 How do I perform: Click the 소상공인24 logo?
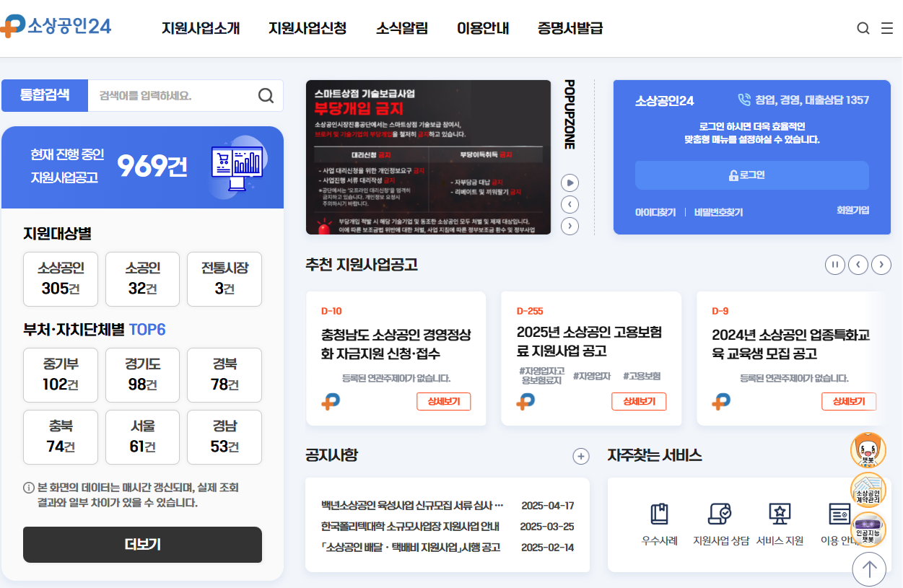56,26
